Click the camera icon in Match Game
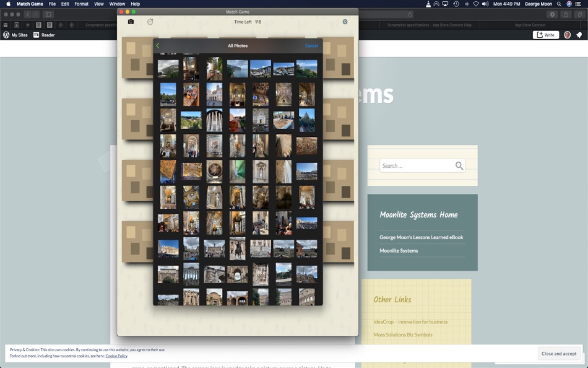The image size is (588, 368). (130, 21)
